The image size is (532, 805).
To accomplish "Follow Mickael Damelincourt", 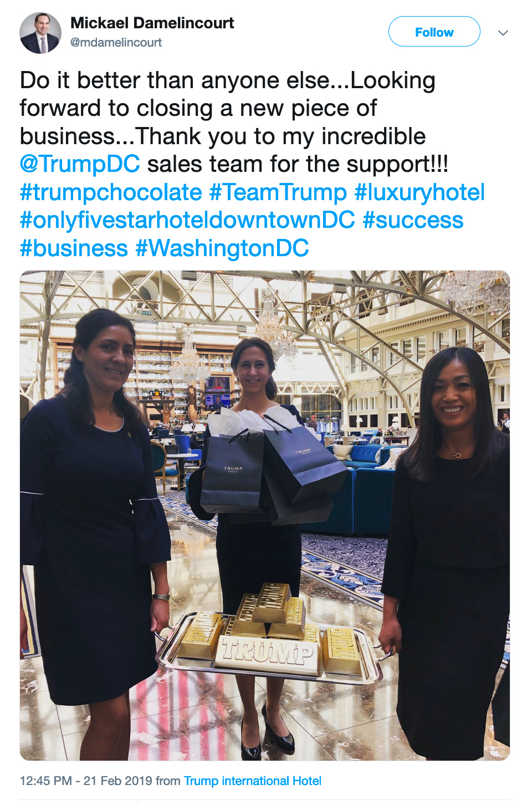I will coord(434,32).
